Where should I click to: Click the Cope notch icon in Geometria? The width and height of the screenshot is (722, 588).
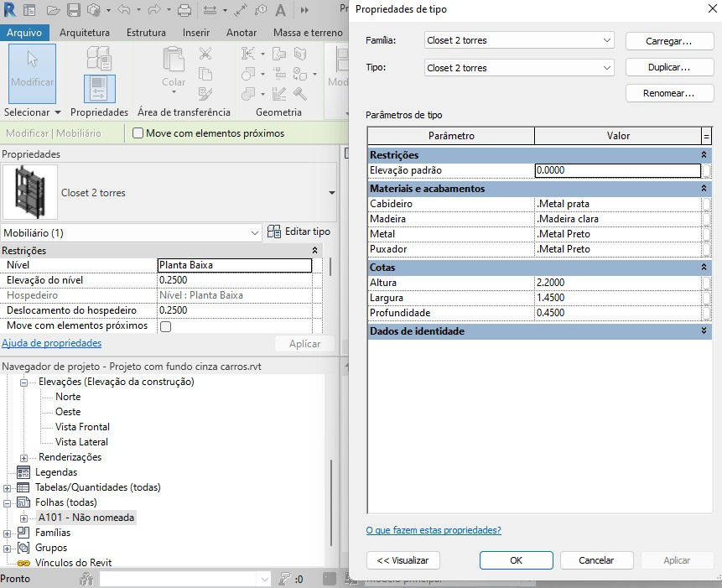click(248, 54)
